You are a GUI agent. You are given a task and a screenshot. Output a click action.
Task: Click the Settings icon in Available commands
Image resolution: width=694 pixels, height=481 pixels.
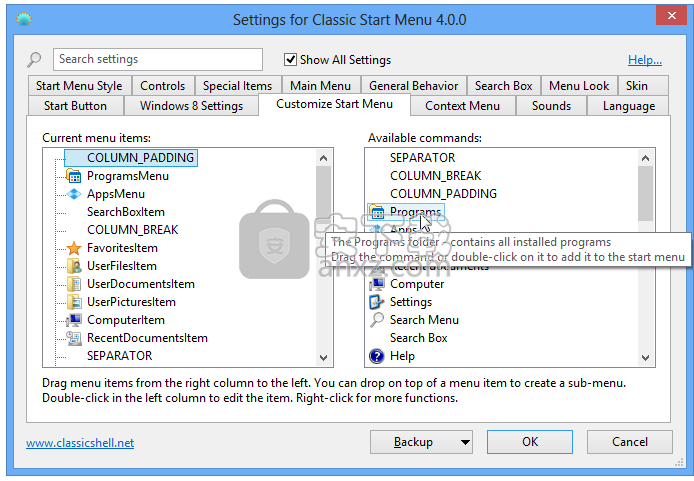377,302
